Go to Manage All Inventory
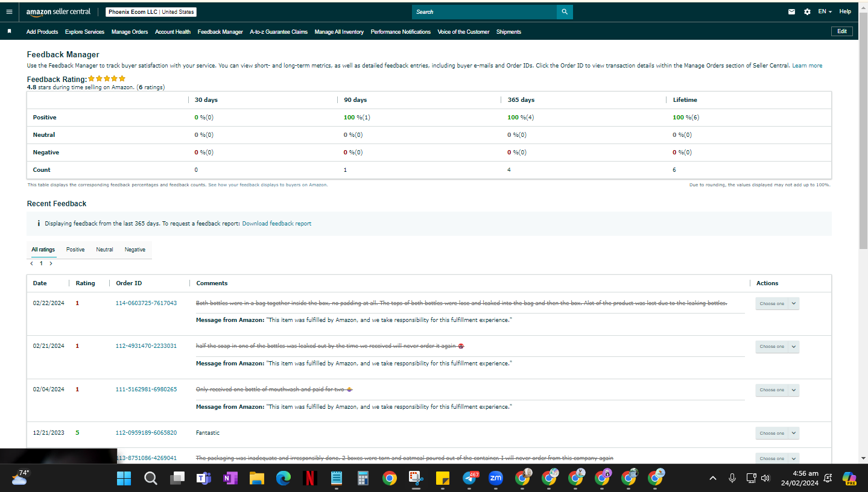Screen dimensions: 868x492 [339, 32]
